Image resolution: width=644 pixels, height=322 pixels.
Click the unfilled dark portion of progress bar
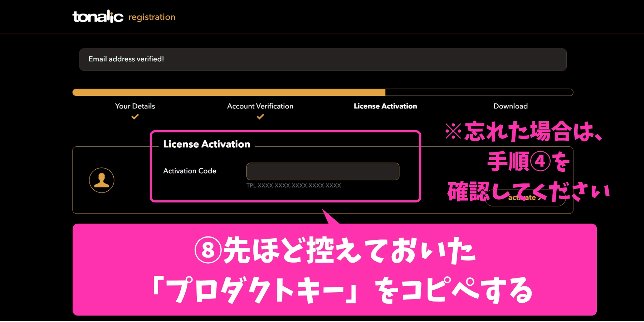(x=479, y=92)
